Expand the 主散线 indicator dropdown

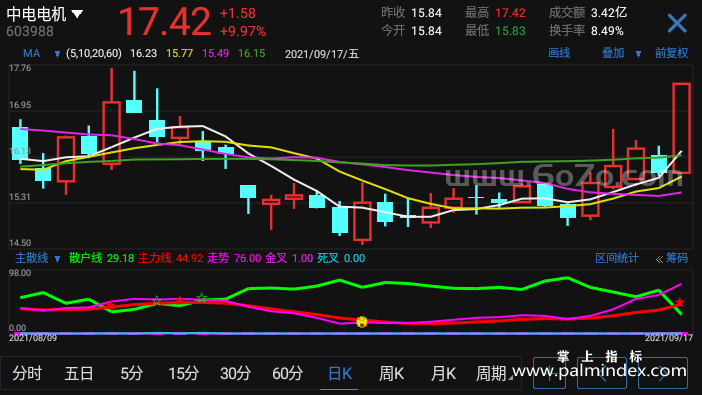click(x=57, y=259)
